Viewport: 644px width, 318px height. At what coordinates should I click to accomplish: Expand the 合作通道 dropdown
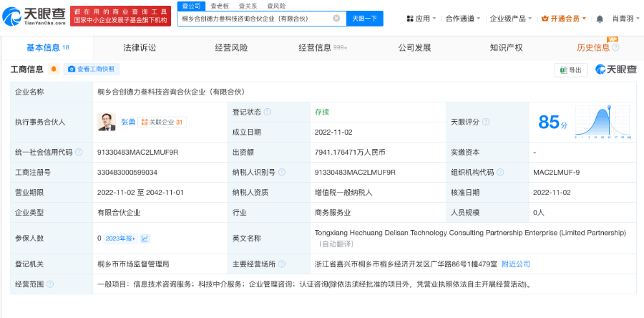click(463, 19)
